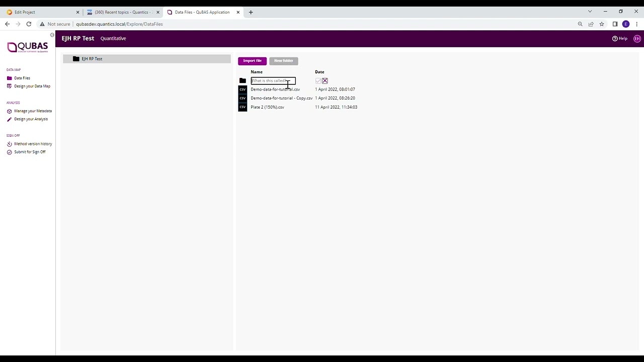Screen dimensions: 644x362
Task: Click the Date column header
Action: (x=319, y=72)
